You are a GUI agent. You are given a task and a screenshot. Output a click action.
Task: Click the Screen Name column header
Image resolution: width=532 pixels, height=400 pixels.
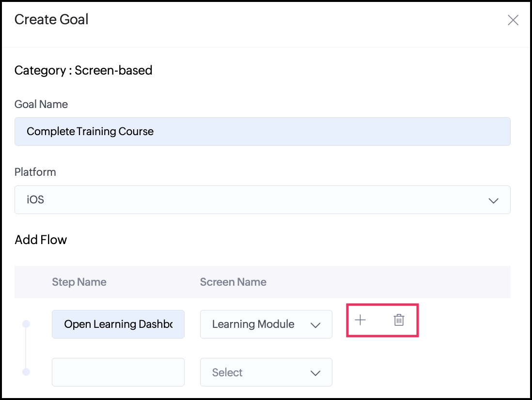[233, 282]
